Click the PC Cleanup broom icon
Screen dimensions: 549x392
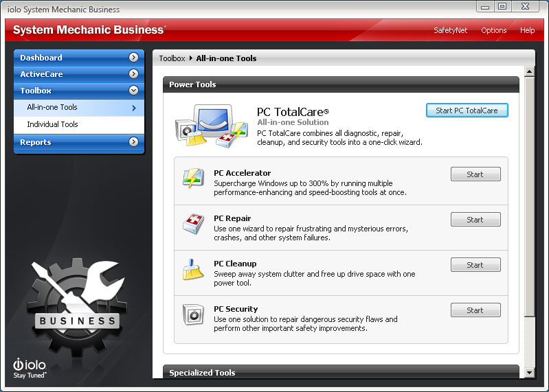[x=193, y=269]
